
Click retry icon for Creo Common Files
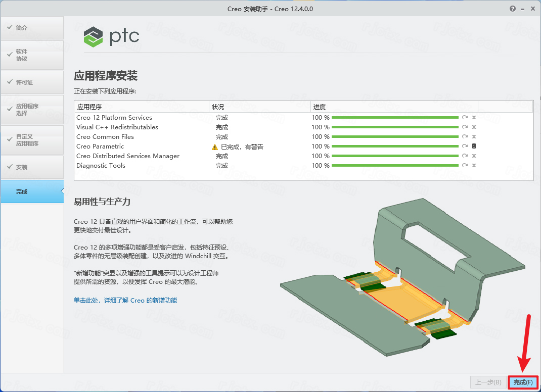pos(465,137)
